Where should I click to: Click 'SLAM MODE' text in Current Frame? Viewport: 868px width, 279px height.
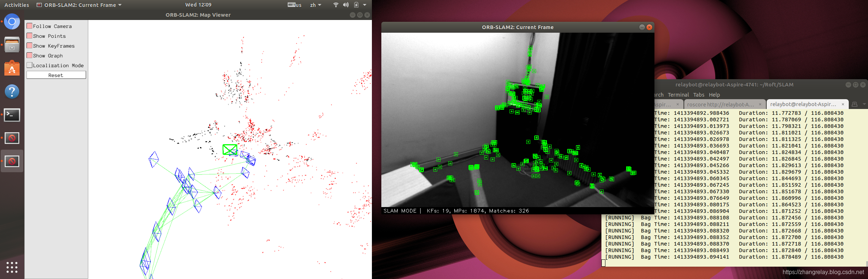point(400,211)
